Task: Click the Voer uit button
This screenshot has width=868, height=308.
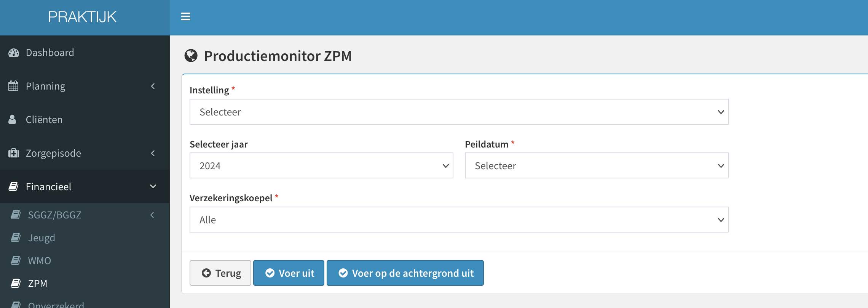Action: (x=289, y=273)
